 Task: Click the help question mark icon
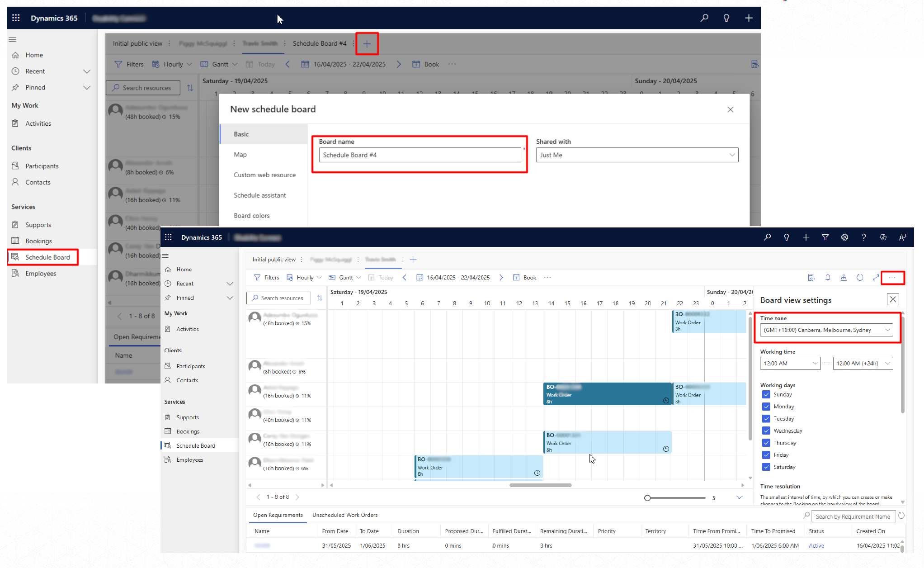click(x=864, y=237)
